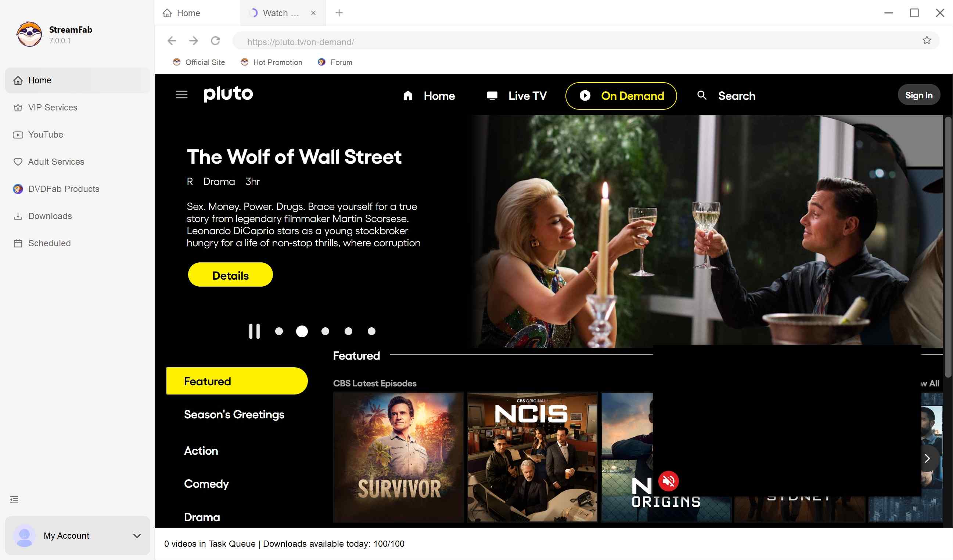The height and width of the screenshot is (560, 953).
Task: Open VIP Services
Action: point(52,107)
